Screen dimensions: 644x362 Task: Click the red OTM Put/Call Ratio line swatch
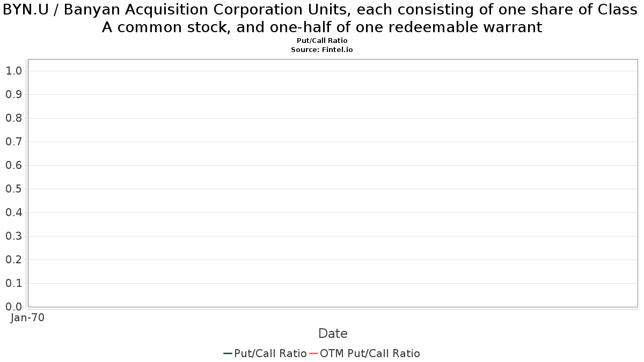tap(314, 353)
